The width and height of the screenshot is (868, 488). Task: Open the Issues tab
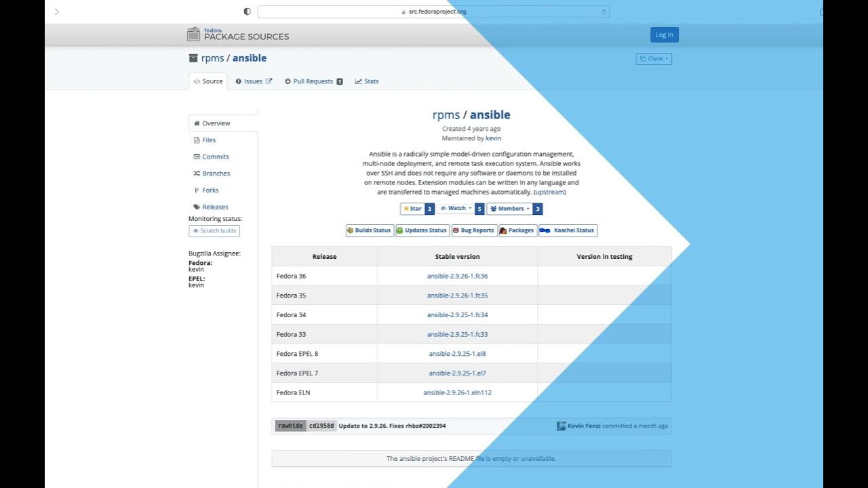(254, 81)
